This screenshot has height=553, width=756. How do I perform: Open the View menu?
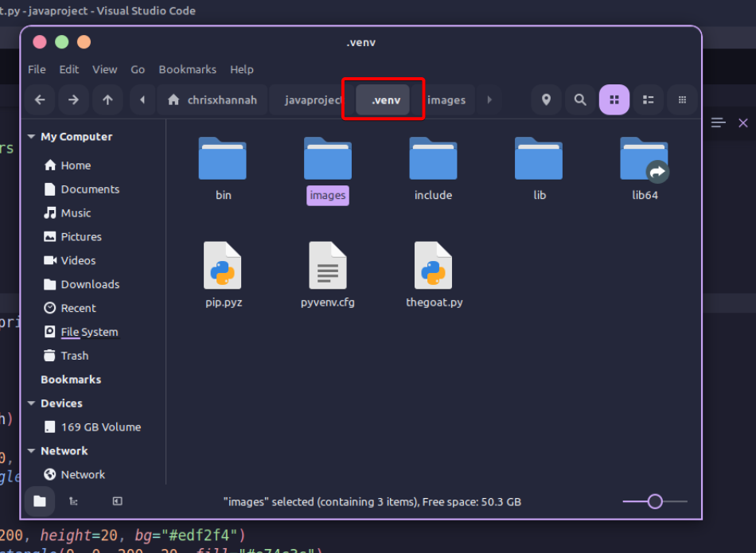(x=104, y=69)
